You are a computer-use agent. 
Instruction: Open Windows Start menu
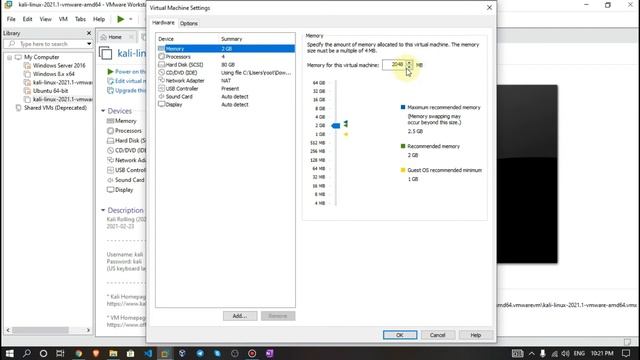click(9, 353)
